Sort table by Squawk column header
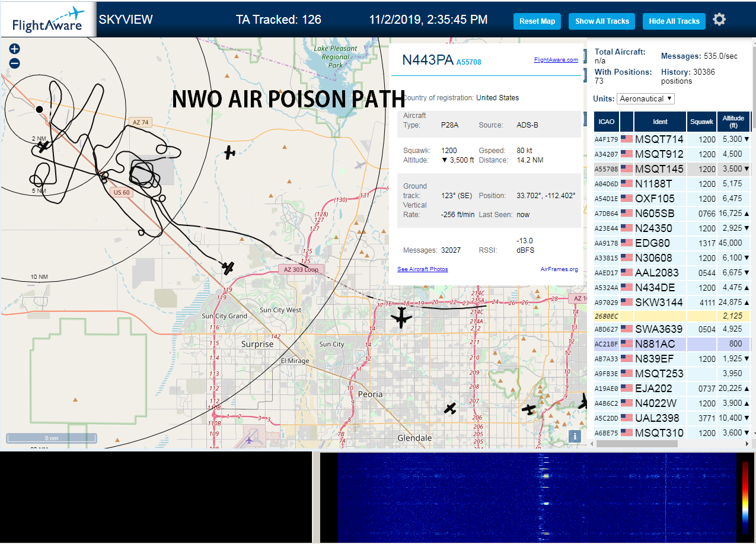Viewport: 756px width, 544px height. point(702,122)
